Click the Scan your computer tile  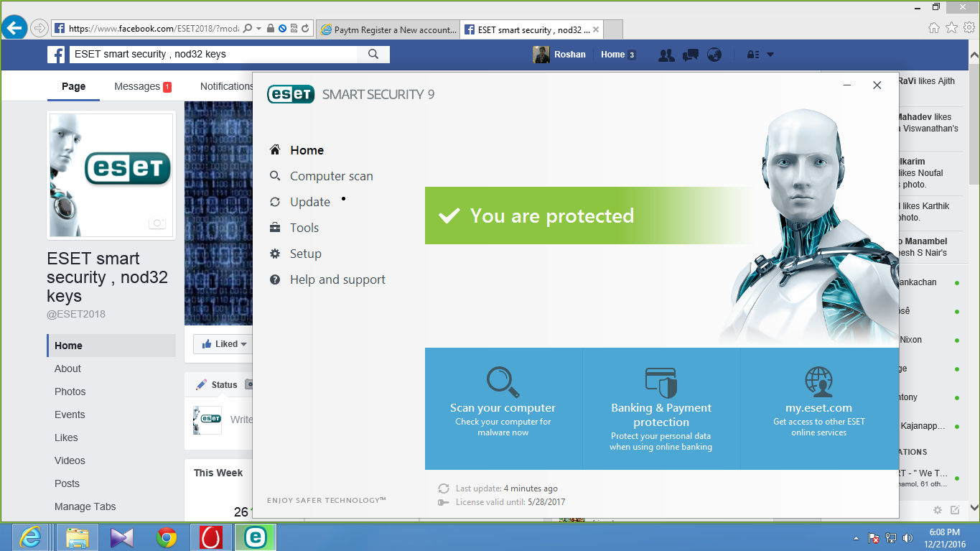(x=503, y=409)
